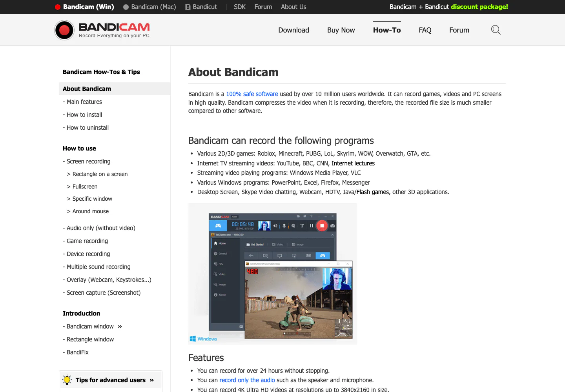Click the Flash games link

[x=373, y=192]
